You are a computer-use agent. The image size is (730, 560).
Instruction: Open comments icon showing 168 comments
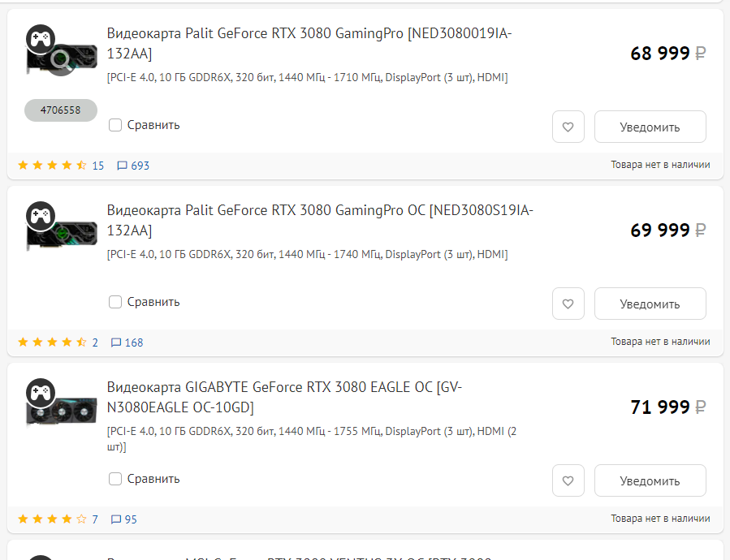[x=127, y=342]
